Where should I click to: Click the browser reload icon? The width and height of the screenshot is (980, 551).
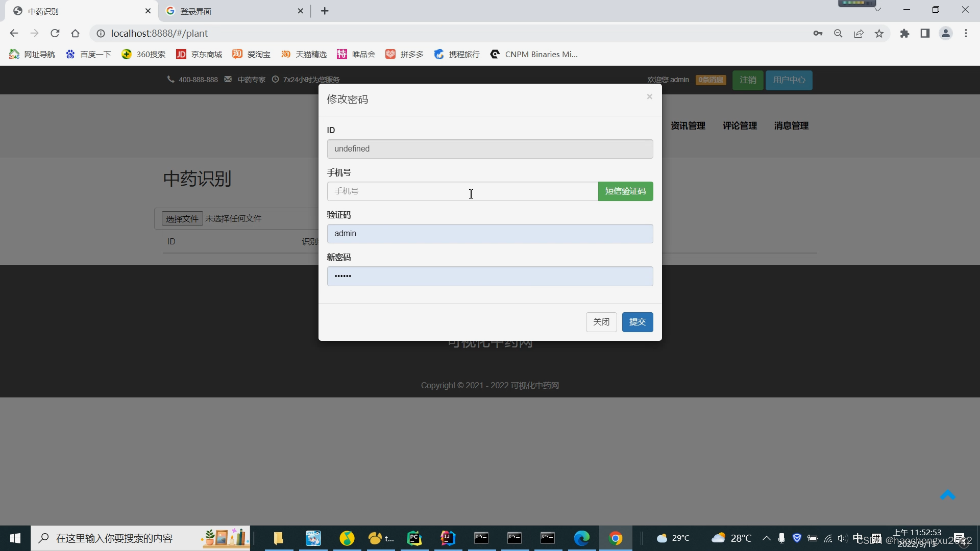pos(55,33)
